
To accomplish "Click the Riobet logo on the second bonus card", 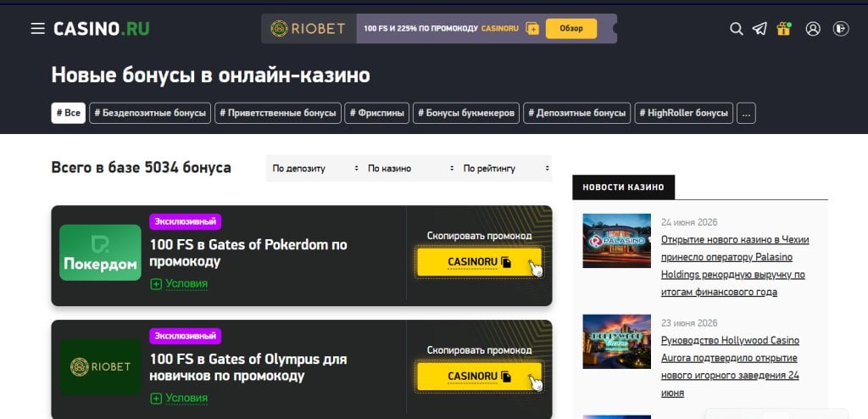I will (100, 367).
